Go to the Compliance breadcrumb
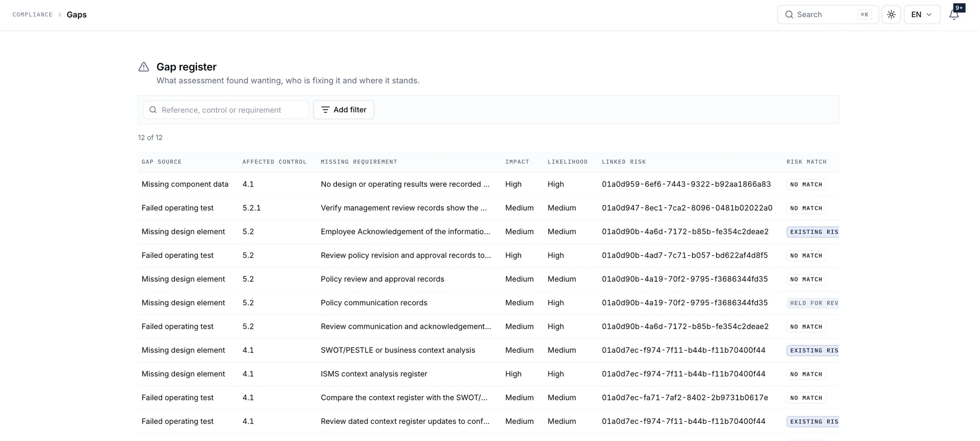 [x=32, y=15]
